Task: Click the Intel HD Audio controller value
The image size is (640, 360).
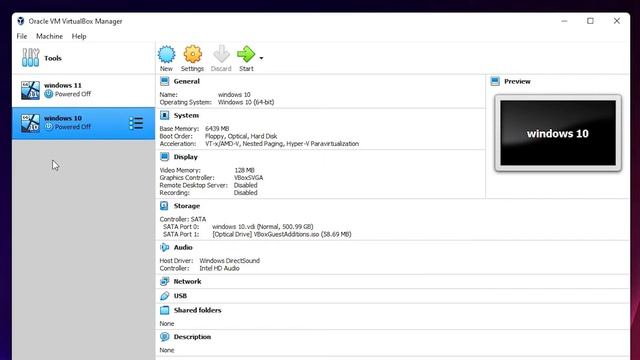Action: tap(219, 268)
